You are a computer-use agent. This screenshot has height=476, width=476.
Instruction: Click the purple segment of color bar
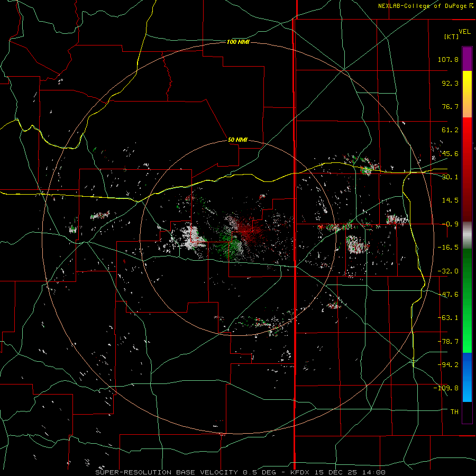pos(467,59)
